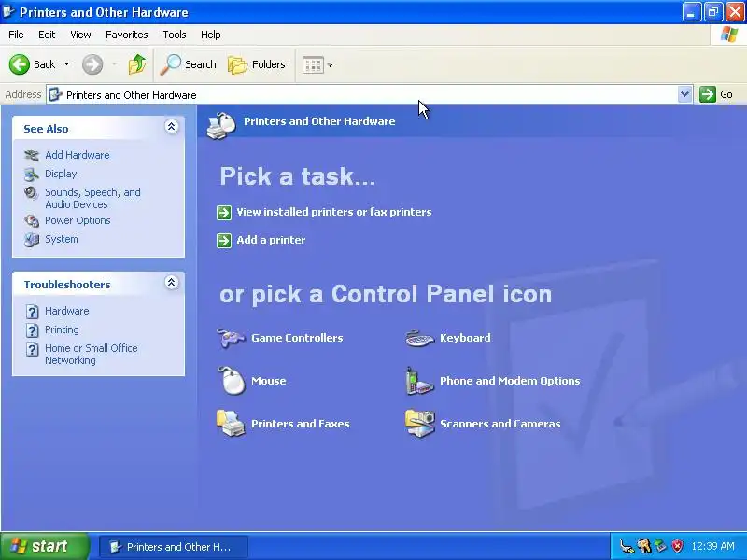The image size is (747, 560).
Task: Click the System computer icon
Action: point(32,240)
